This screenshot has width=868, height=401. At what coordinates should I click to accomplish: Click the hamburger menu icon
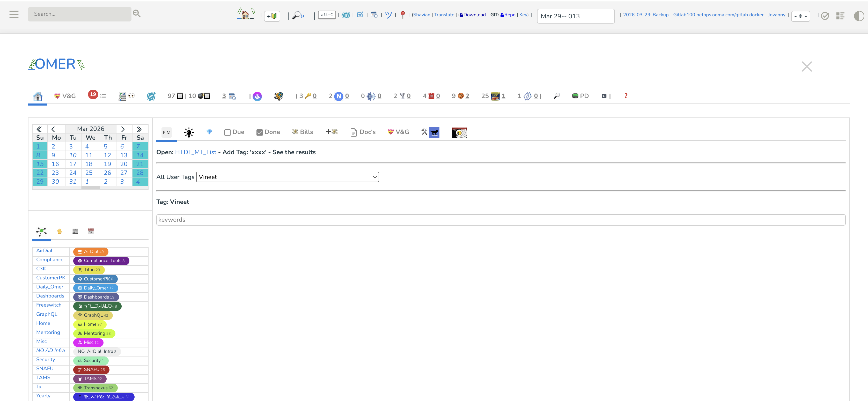[14, 14]
